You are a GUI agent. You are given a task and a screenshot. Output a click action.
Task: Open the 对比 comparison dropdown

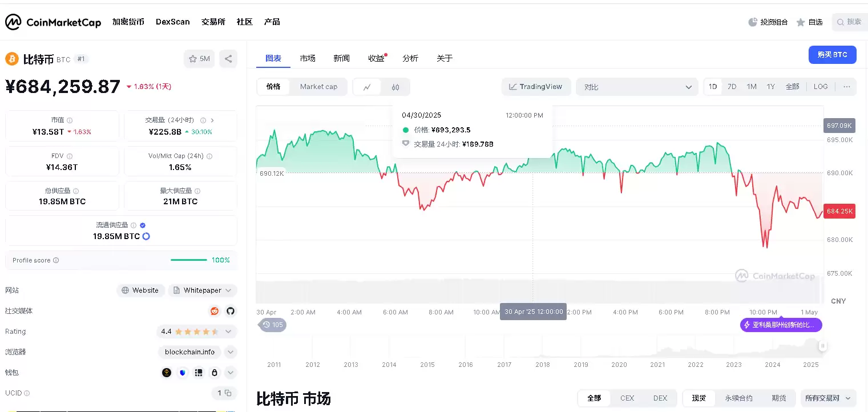(x=636, y=87)
